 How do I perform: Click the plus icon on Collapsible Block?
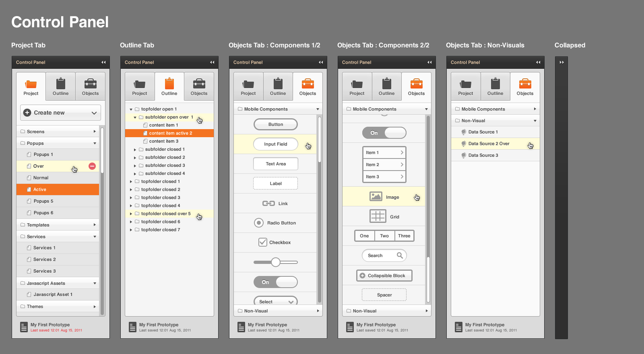click(362, 276)
